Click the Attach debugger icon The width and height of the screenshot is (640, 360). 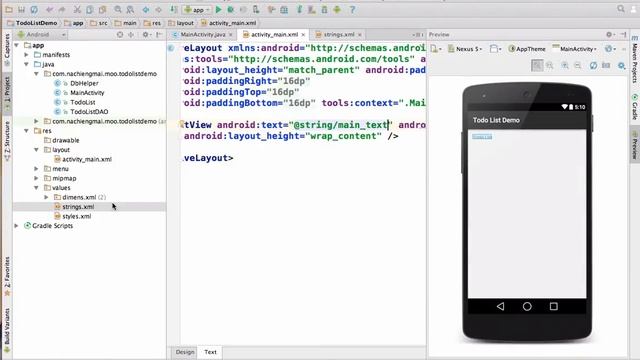(256, 9)
